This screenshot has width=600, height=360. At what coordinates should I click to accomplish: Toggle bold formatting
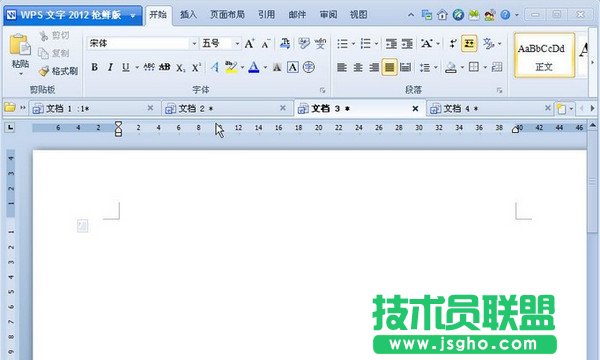coord(94,67)
